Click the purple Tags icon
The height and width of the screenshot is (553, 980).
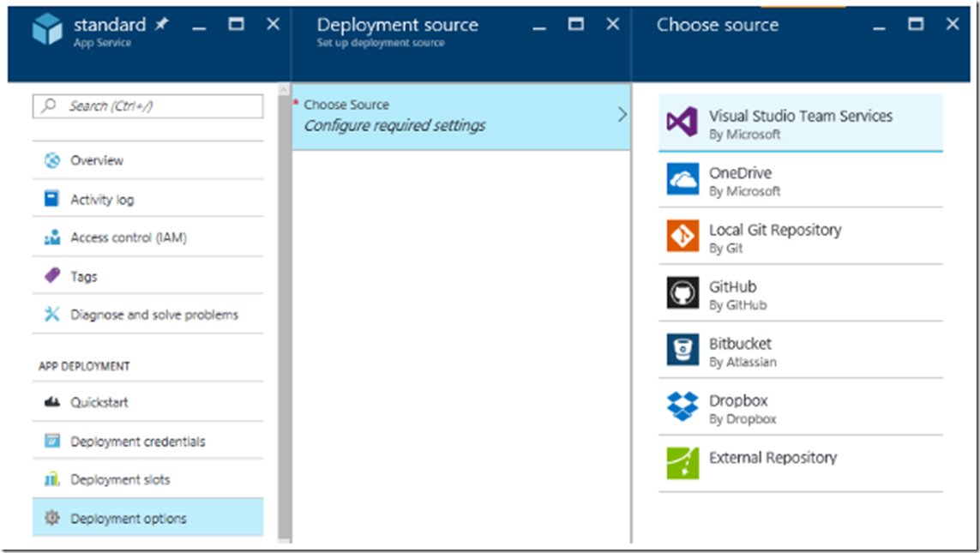click(x=52, y=275)
